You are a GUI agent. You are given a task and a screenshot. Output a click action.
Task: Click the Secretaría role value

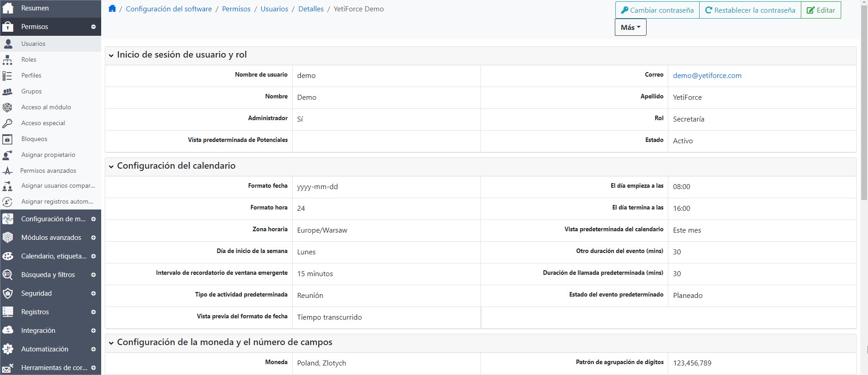[x=688, y=119]
